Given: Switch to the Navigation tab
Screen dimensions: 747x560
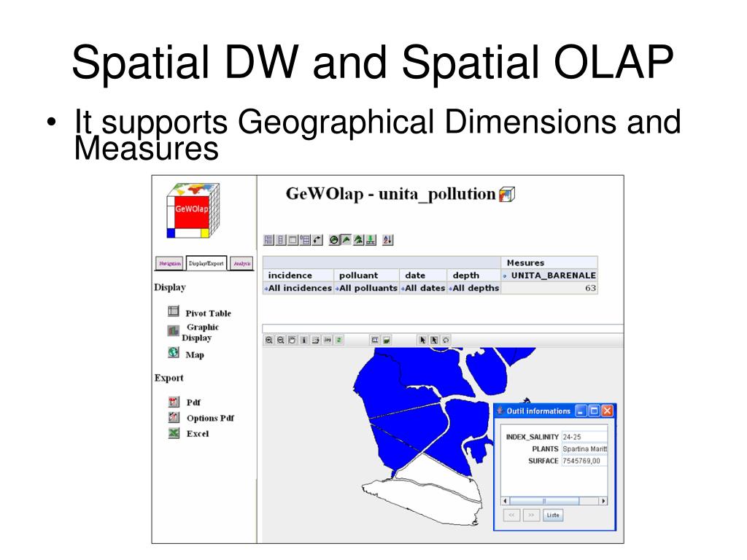Looking at the screenshot, I should point(169,263).
